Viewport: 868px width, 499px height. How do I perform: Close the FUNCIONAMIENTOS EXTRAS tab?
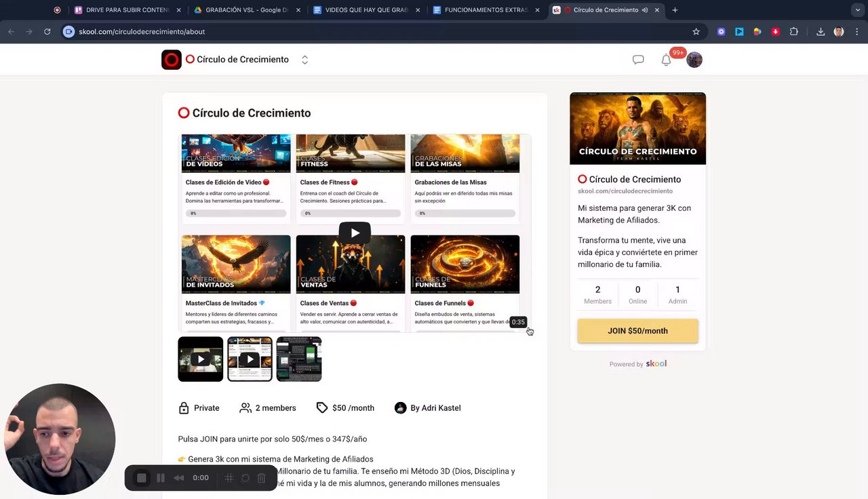pyautogui.click(x=537, y=10)
